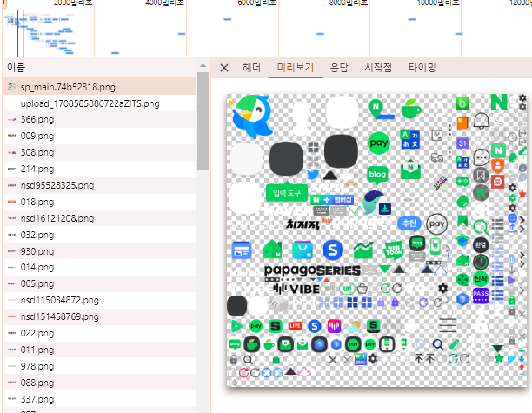Open the 미리보기 tab
532x413 pixels.
pos(296,68)
